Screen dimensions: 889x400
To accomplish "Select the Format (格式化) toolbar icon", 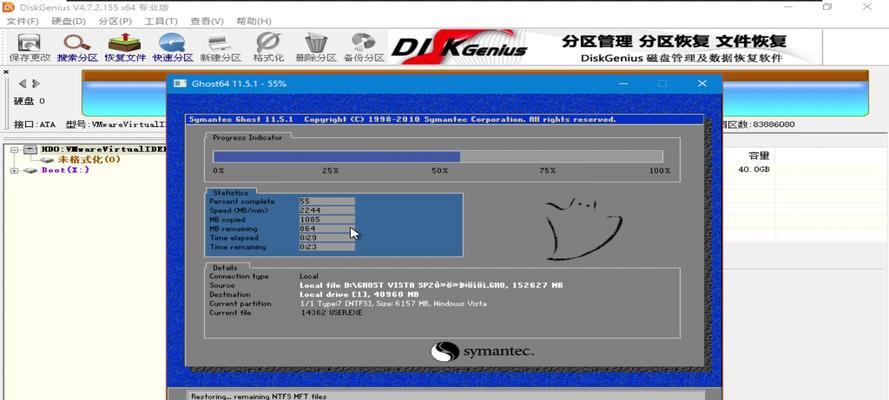I will coord(268,48).
